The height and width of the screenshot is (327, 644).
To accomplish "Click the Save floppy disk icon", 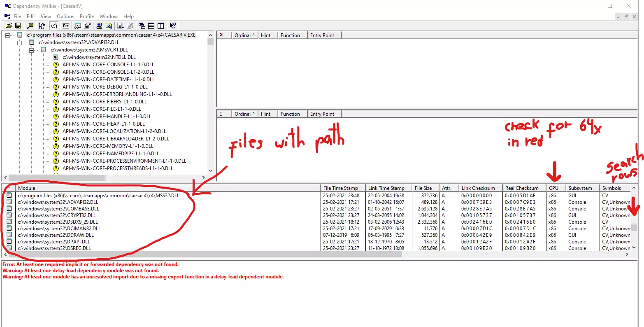I will pos(18,26).
